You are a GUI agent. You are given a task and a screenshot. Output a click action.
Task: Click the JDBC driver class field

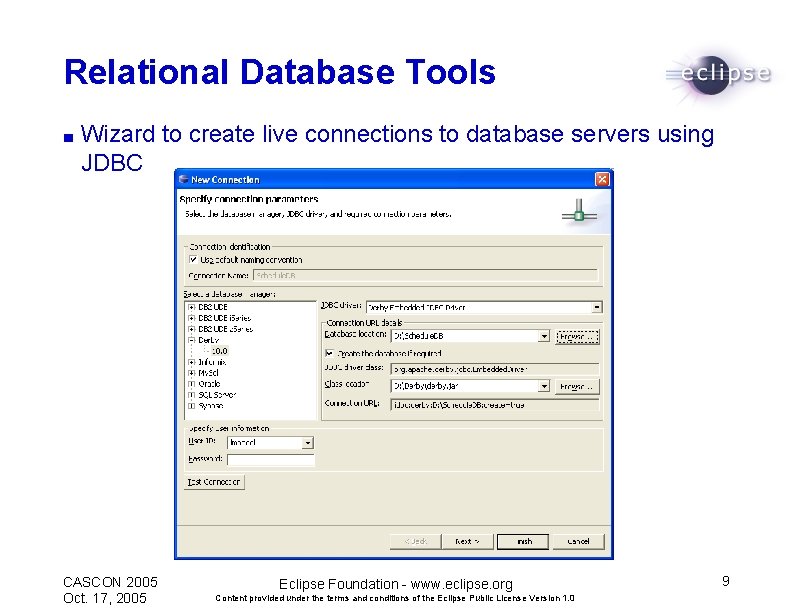(x=495, y=369)
